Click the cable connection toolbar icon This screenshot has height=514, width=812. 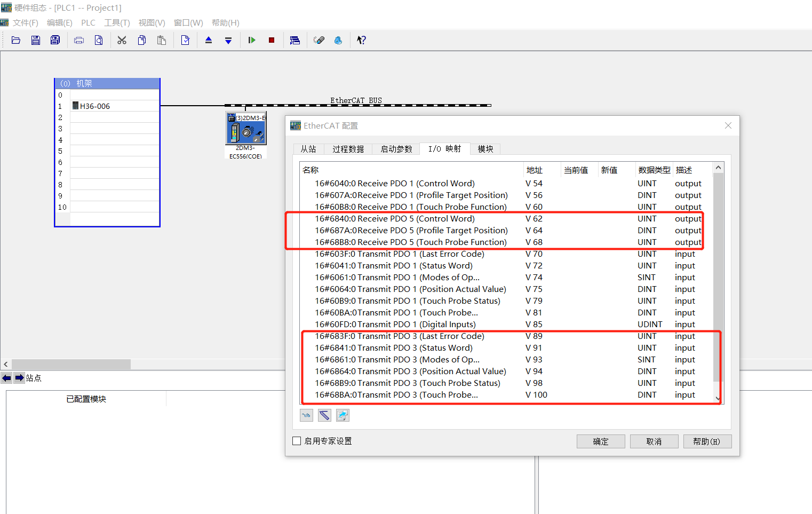point(319,40)
